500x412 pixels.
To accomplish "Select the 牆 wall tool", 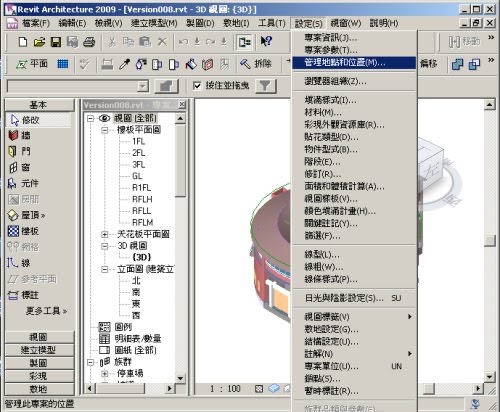I will [x=19, y=135].
